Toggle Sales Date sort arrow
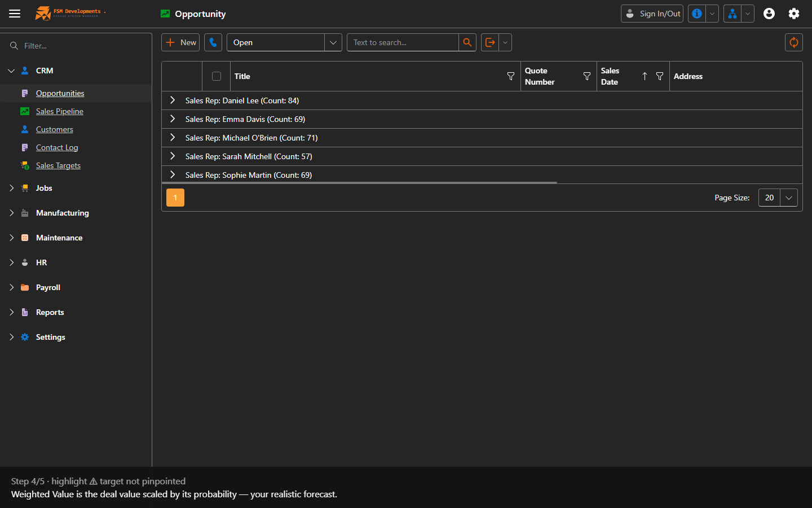 point(645,76)
